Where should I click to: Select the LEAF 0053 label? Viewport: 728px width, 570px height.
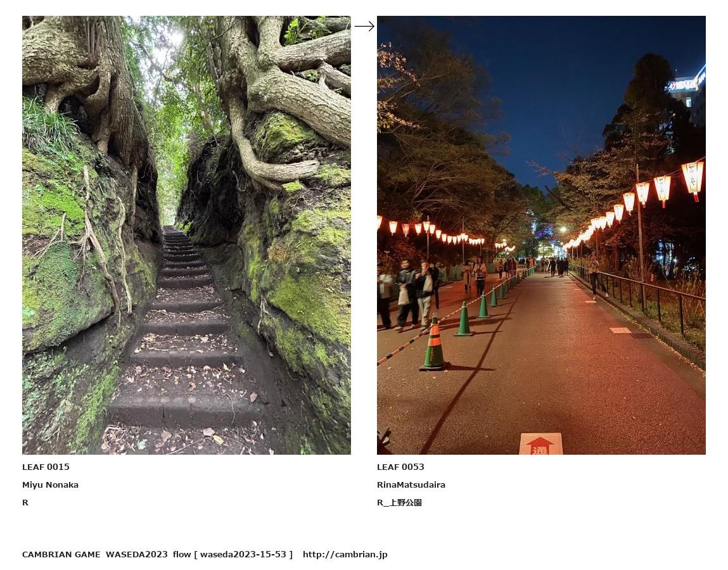[x=400, y=467]
